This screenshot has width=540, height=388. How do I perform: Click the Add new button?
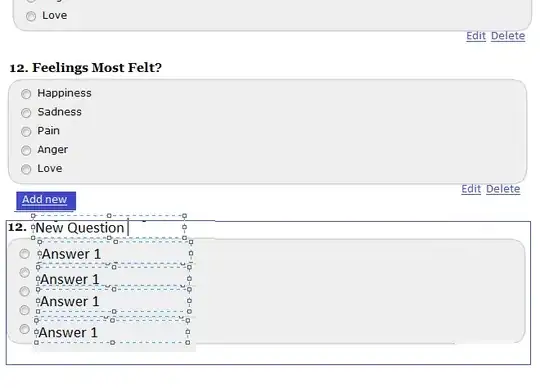46,201
